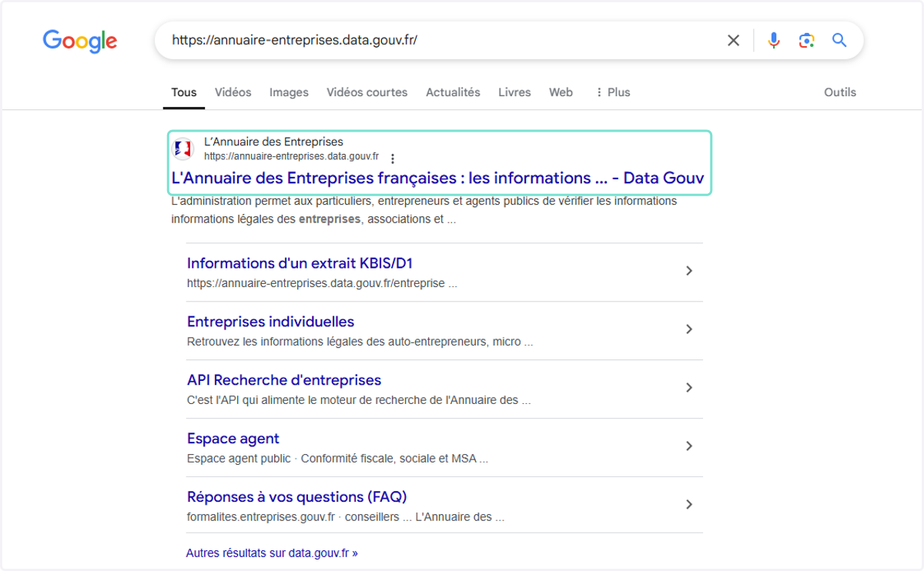This screenshot has height=571, width=924.
Task: Click the snippet "Retrouvez les informations légales des auto-entrepreneurs"
Action: (360, 342)
